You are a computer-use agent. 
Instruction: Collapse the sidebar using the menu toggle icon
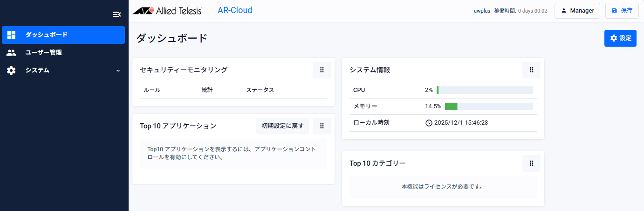[x=116, y=14]
